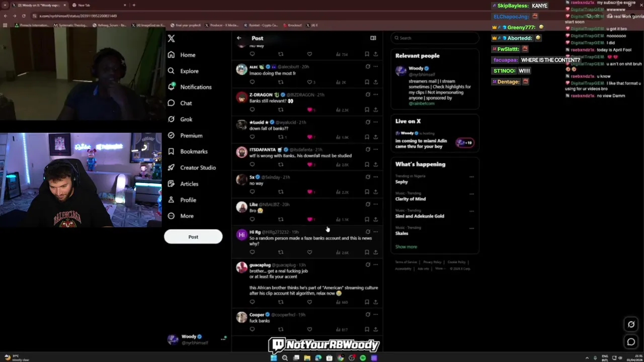Join Woody's live space via +19 badge

point(464,143)
